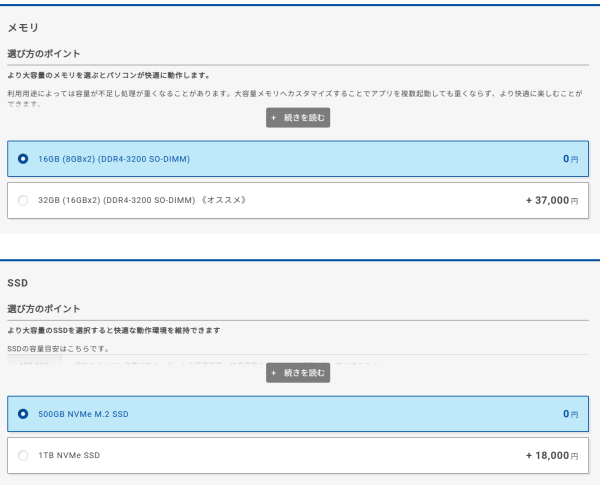600x485 pixels.
Task: Pick the 1TB NVMe SSD radio button
Action: point(23,456)
